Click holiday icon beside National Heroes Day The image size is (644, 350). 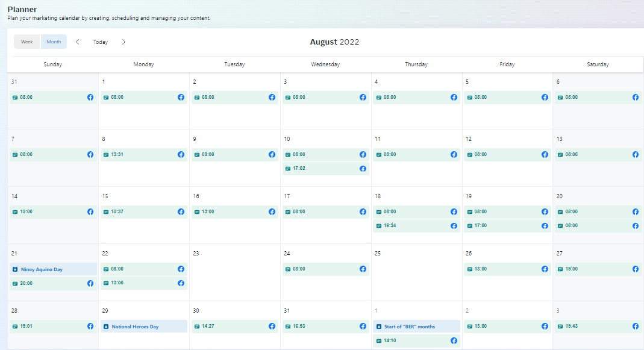click(106, 327)
